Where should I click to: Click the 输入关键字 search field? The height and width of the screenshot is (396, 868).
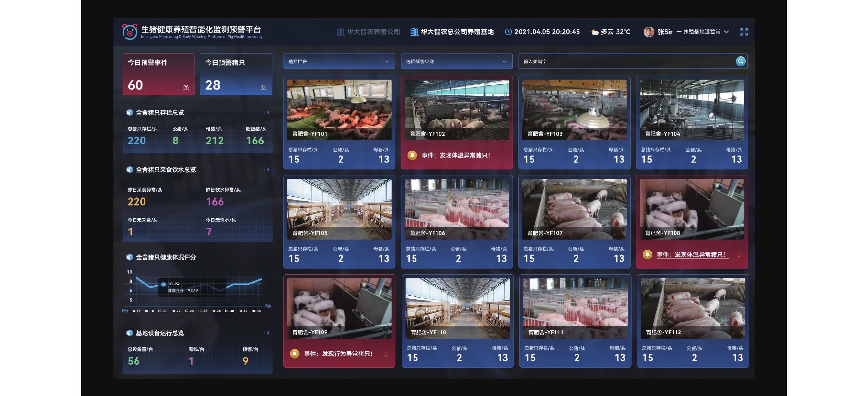pyautogui.click(x=623, y=62)
